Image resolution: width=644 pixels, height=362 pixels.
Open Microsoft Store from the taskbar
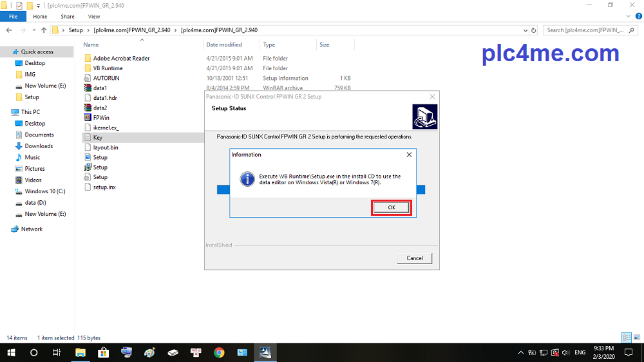tap(103, 352)
